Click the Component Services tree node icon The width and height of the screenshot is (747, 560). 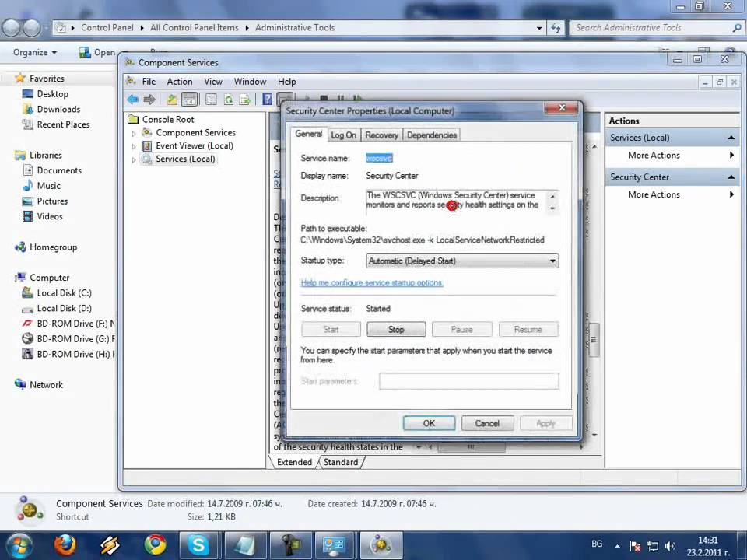(147, 132)
